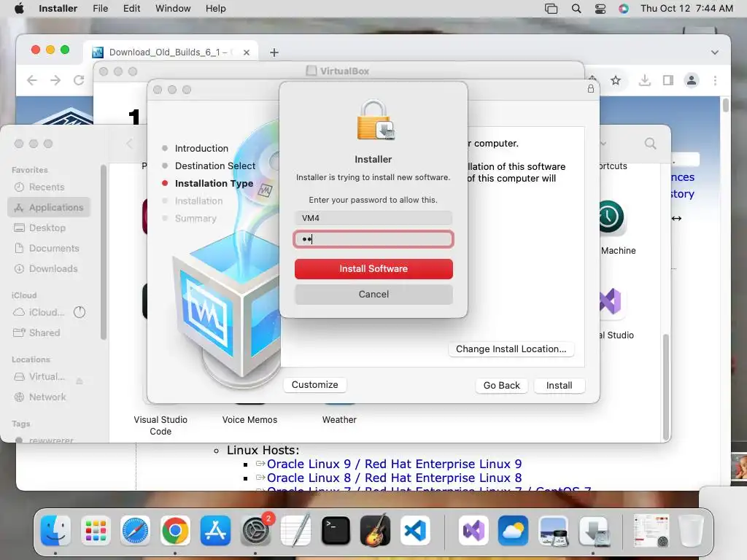
Task: Click the Go Back button
Action: pyautogui.click(x=501, y=385)
